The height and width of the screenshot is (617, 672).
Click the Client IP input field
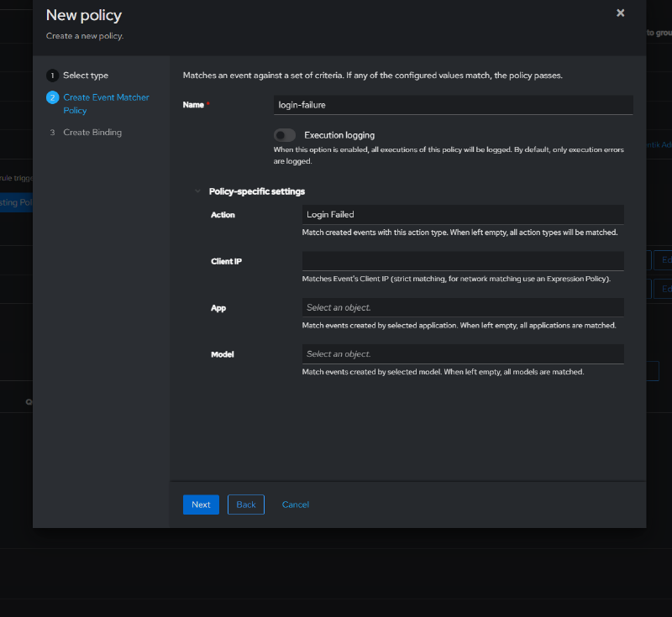pyautogui.click(x=463, y=261)
